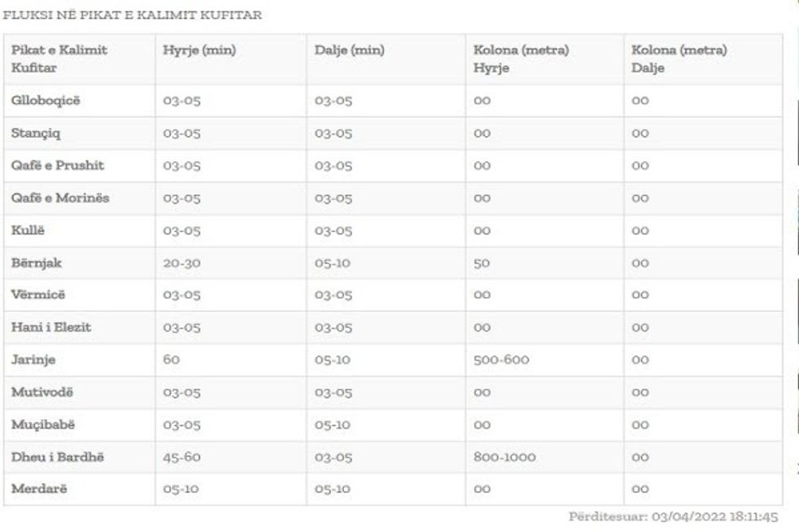Click the Merdarë border point name
The image size is (799, 532).
click(x=38, y=489)
